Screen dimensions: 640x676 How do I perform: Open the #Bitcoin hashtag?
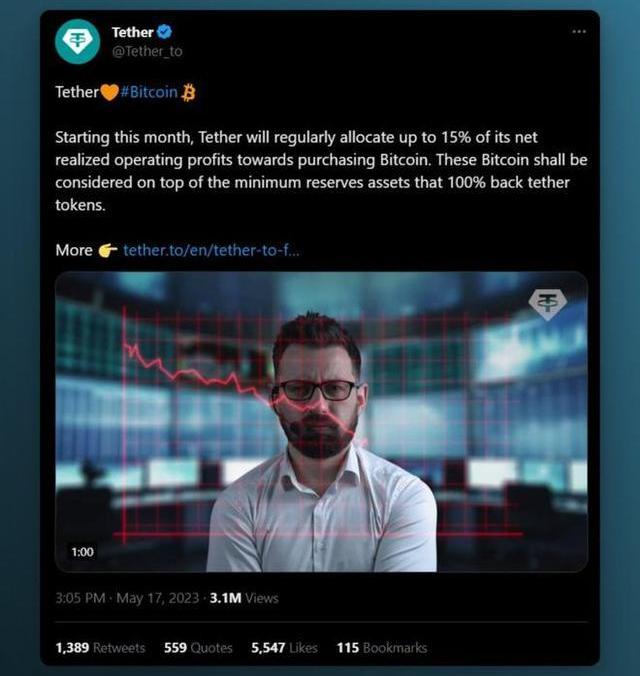coord(149,92)
